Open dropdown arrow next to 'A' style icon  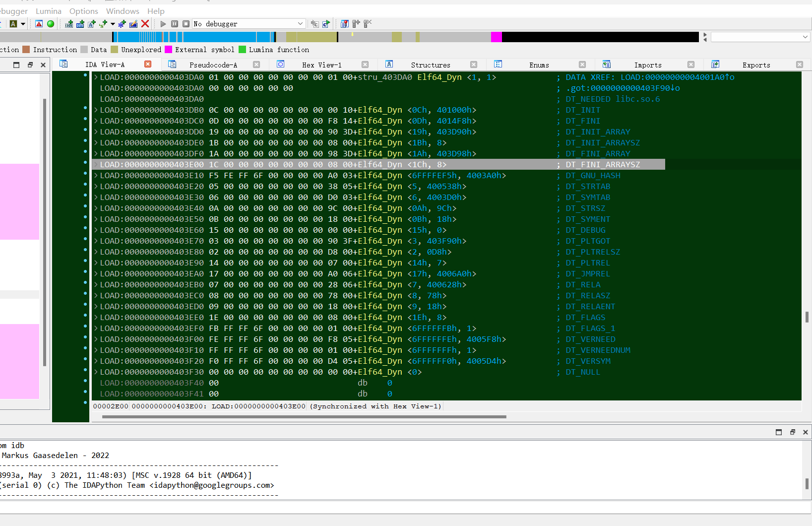pos(23,24)
